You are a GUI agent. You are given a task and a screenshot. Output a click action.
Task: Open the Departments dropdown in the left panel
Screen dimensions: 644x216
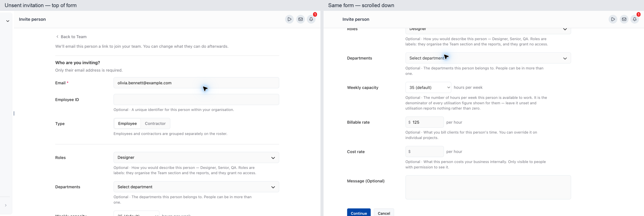(196, 187)
